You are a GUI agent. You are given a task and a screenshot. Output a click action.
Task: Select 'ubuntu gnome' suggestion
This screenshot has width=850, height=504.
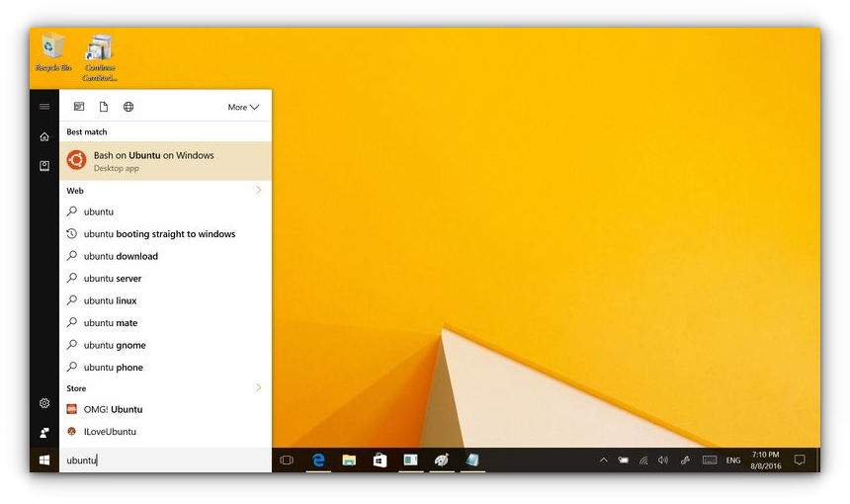[165, 345]
